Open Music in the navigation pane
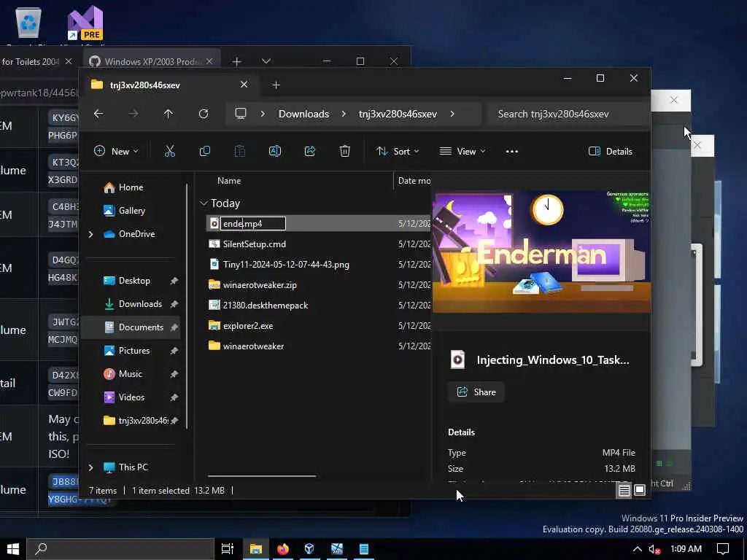This screenshot has width=747, height=560. click(123, 374)
